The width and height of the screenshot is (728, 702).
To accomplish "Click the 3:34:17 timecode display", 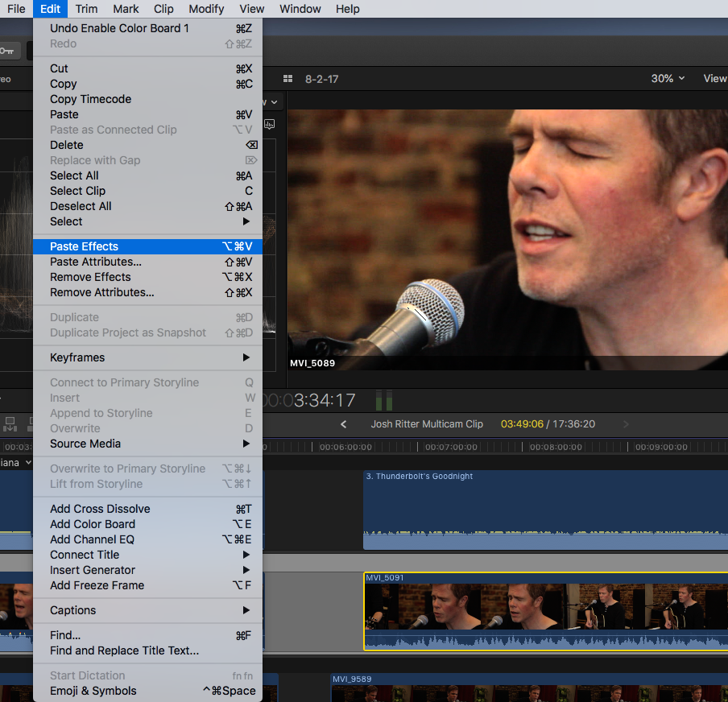I will point(325,400).
